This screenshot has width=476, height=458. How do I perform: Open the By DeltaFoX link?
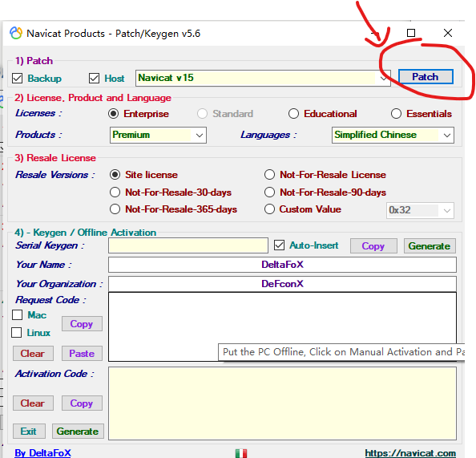42,453
